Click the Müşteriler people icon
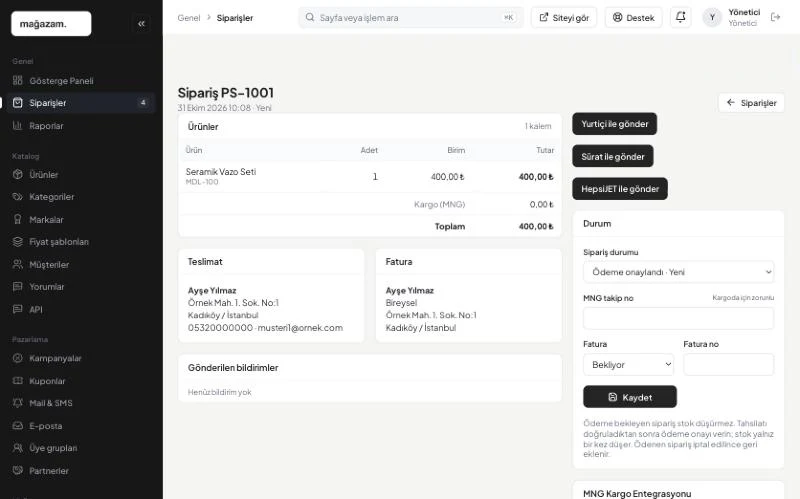The width and height of the screenshot is (800, 499). point(18,264)
